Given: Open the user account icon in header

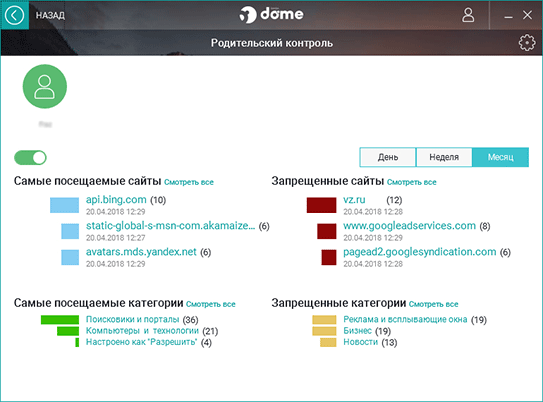Looking at the screenshot, I should (468, 15).
